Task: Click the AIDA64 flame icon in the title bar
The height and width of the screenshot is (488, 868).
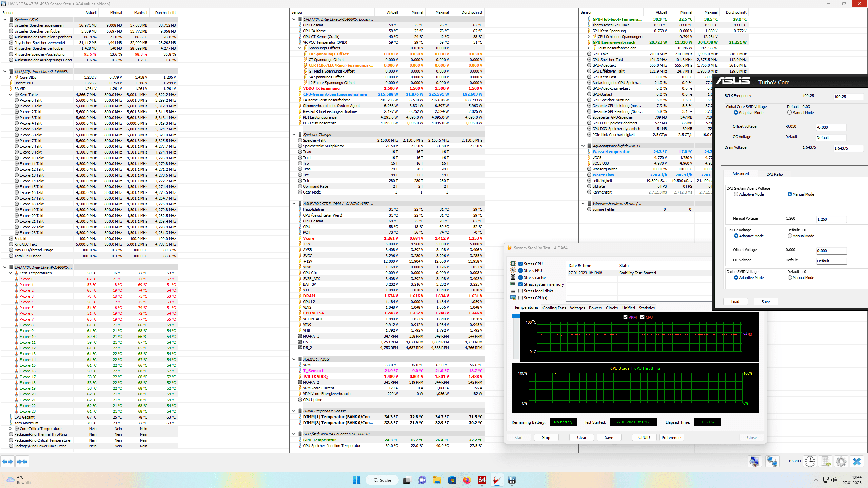Action: (509, 248)
